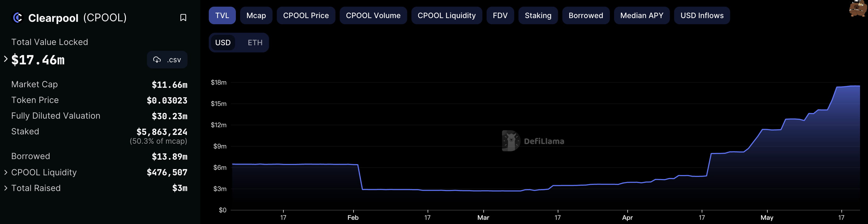This screenshot has height=224, width=868.
Task: Toggle the FDV chart metric
Action: click(x=500, y=15)
